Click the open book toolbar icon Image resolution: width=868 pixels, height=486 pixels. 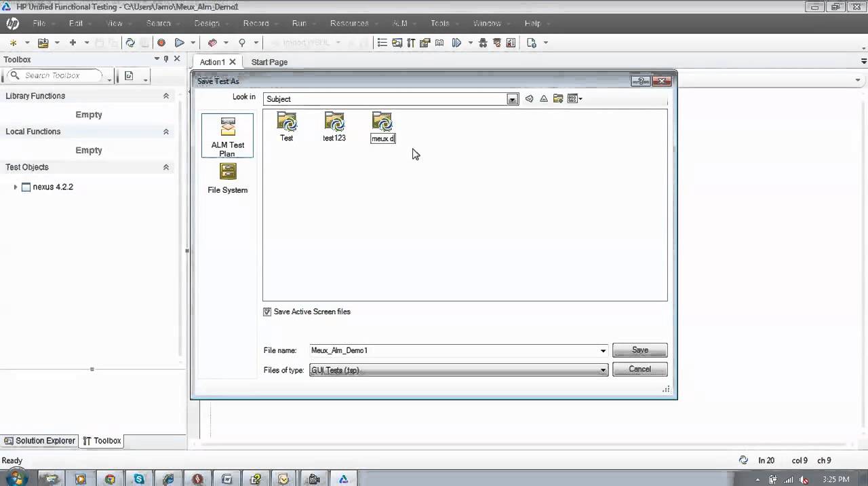tap(439, 43)
